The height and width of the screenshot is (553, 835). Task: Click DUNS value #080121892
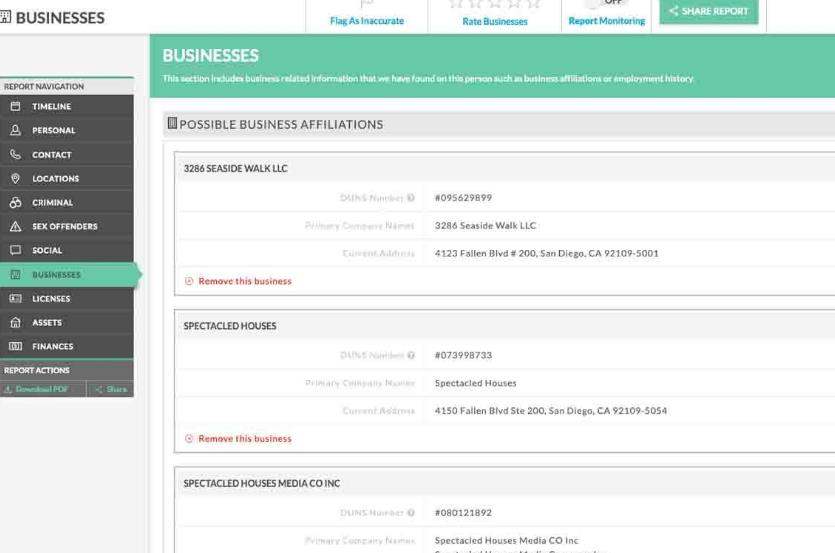463,513
